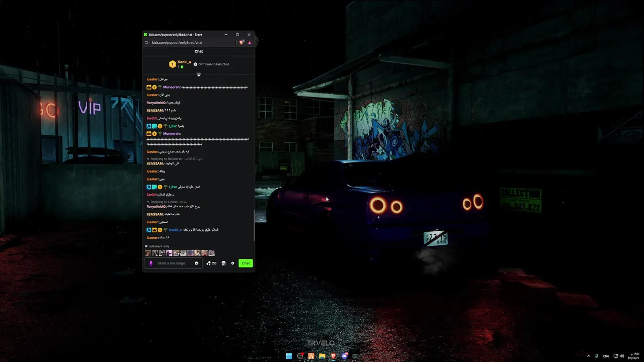Open File Explorer from the taskbar
The height and width of the screenshot is (362, 644).
click(x=322, y=356)
